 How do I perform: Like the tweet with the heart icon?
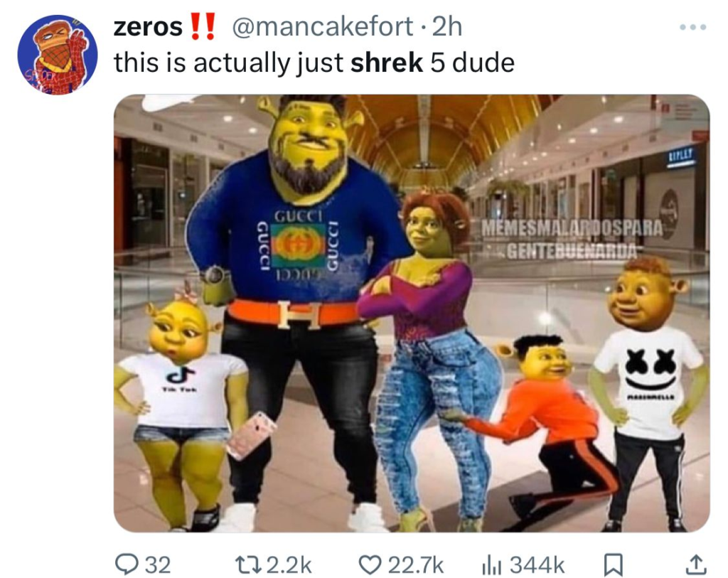[x=370, y=565]
